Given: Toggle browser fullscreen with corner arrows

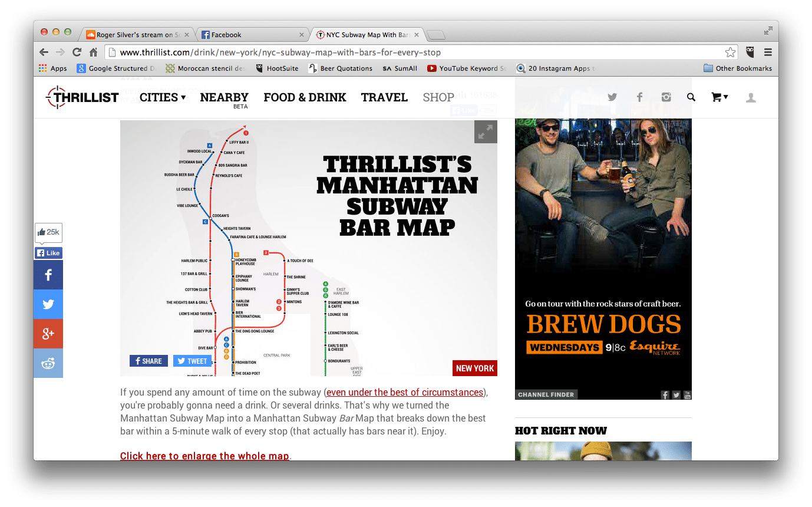Looking at the screenshot, I should pos(768,31).
